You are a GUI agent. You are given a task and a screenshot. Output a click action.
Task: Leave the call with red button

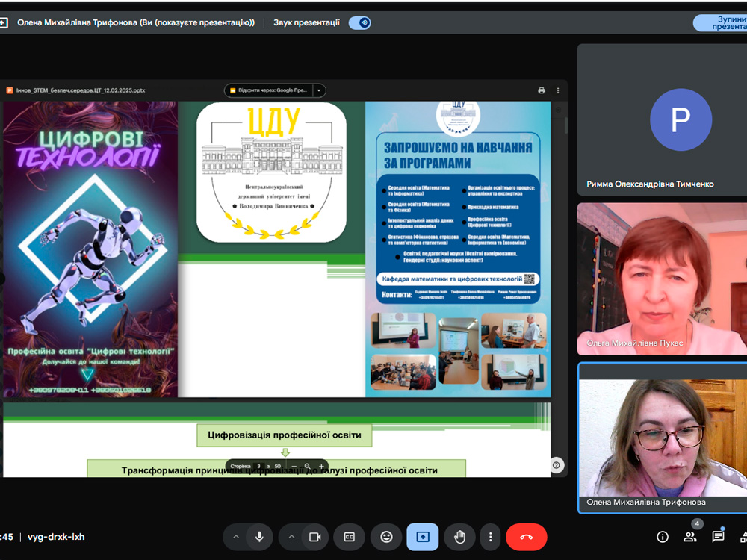pyautogui.click(x=526, y=537)
